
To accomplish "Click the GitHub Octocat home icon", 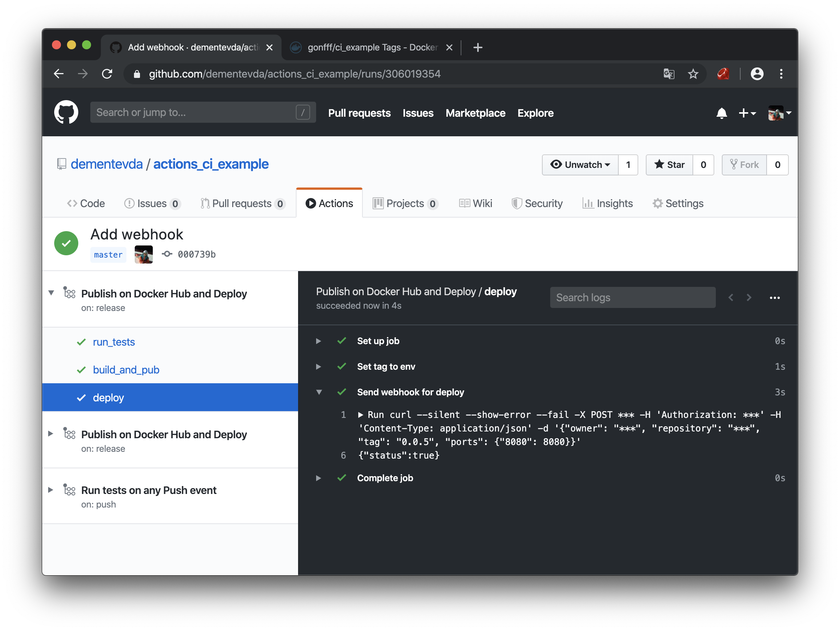I will [67, 112].
